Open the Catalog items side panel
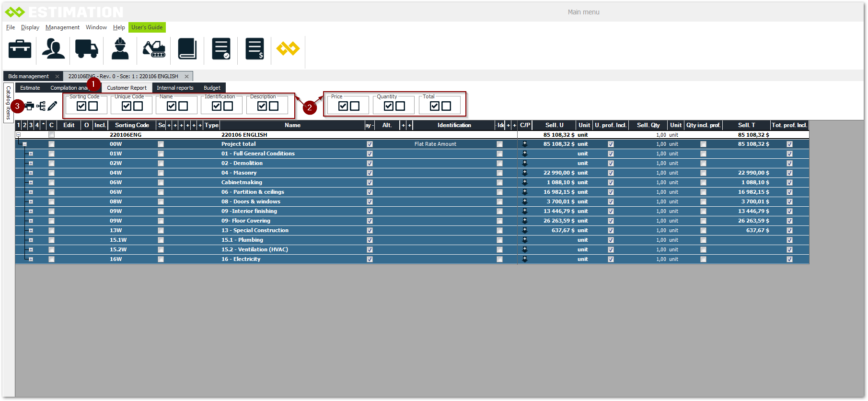Screen dimensions: 868x401 [x=8, y=103]
